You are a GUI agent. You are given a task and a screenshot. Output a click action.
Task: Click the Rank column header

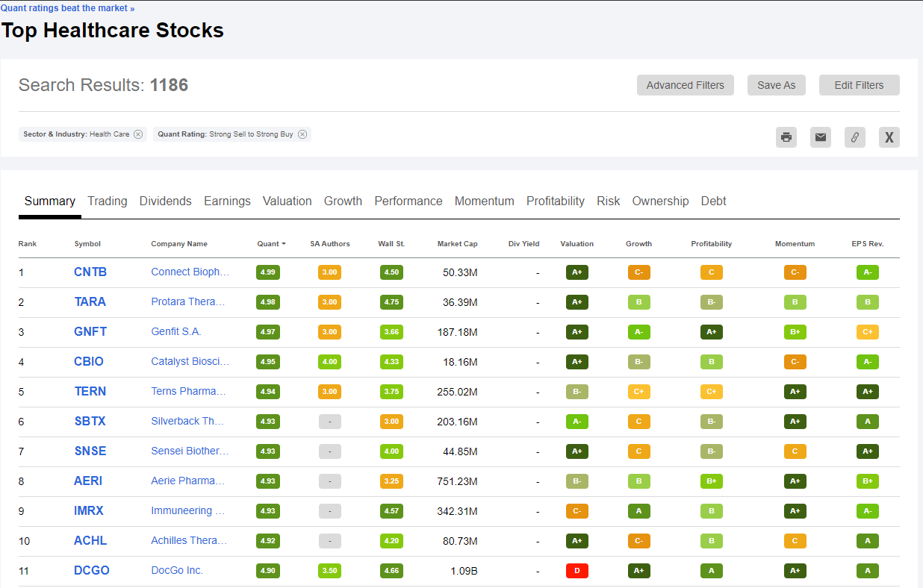[28, 244]
